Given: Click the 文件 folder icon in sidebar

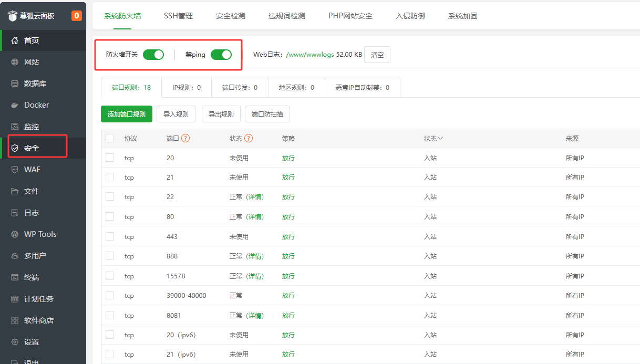Looking at the screenshot, I should 15,191.
